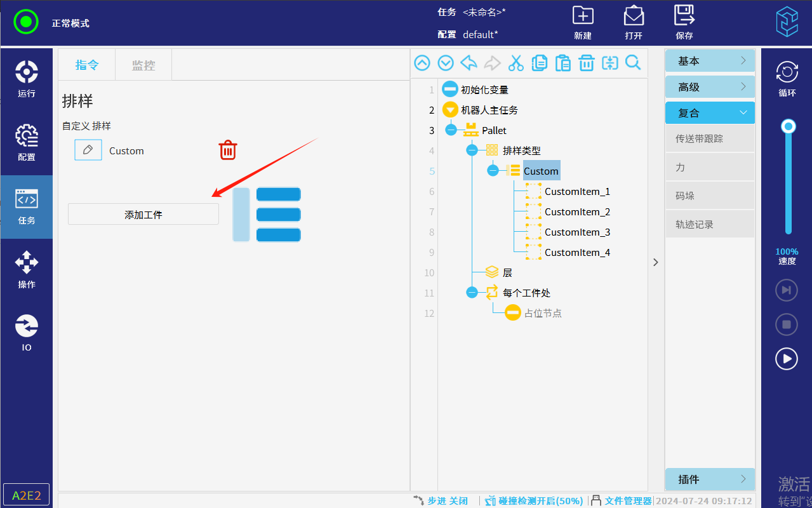Toggle collision detection status indicator
812x508 pixels.
click(x=533, y=501)
